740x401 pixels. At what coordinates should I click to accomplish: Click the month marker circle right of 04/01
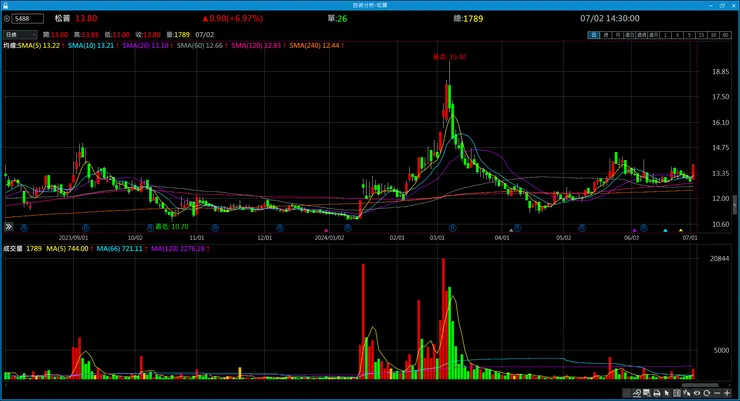[x=517, y=228]
